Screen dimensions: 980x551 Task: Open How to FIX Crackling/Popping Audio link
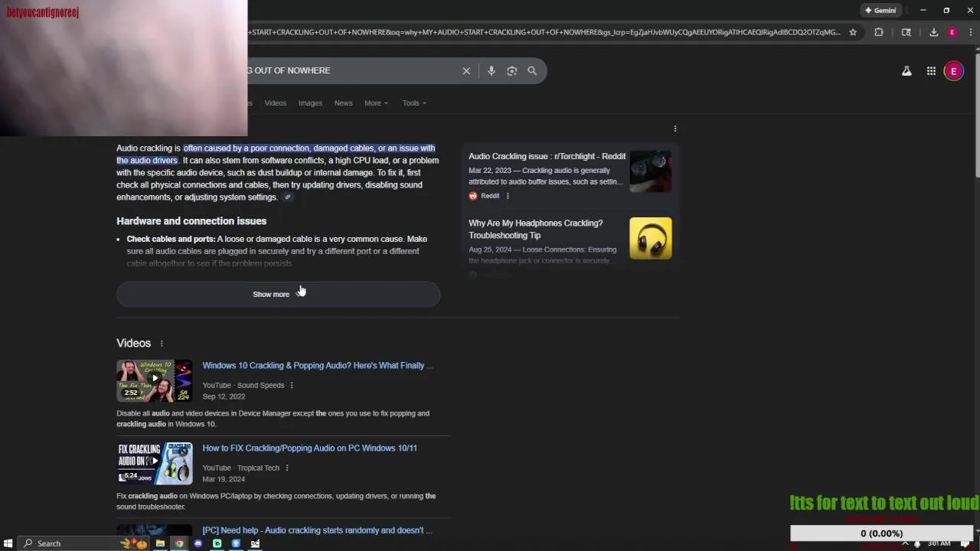[309, 448]
